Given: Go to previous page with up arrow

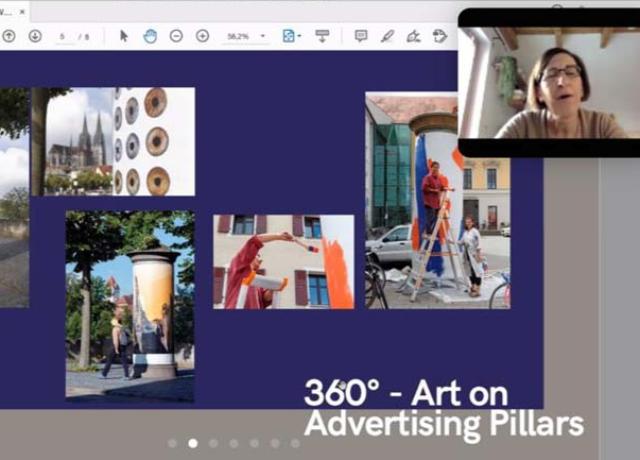Looking at the screenshot, I should [9, 36].
